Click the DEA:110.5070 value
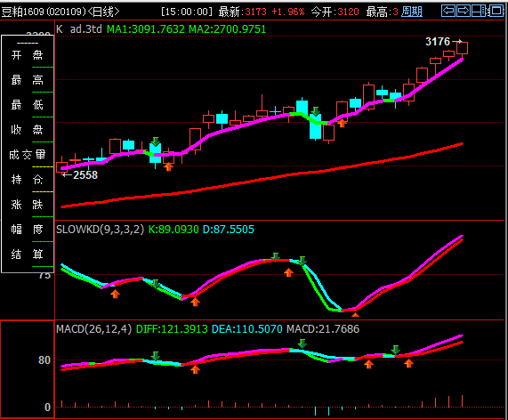508x420 pixels. pyautogui.click(x=246, y=329)
